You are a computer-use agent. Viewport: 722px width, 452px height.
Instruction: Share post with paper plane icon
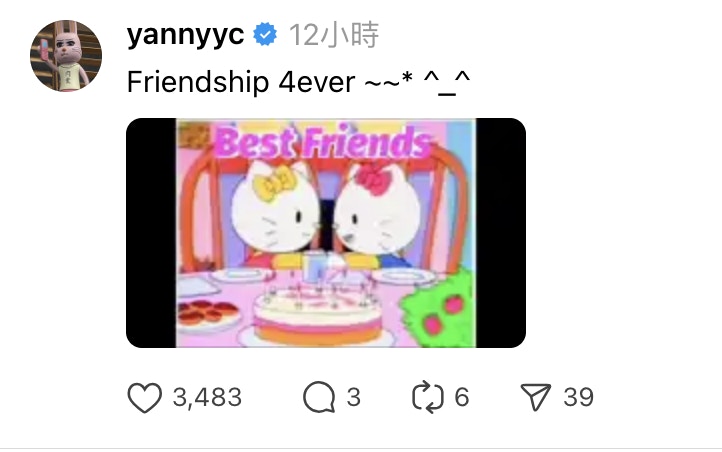point(536,396)
